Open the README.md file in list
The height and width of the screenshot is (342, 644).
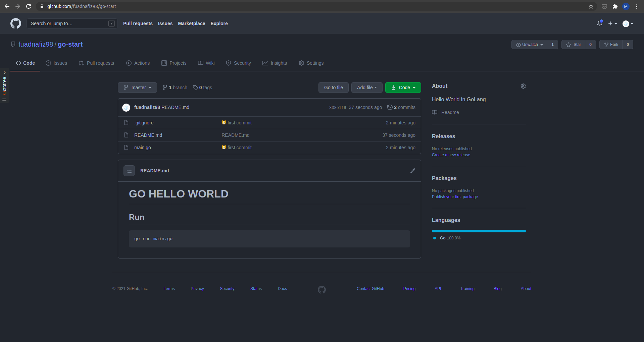point(148,135)
